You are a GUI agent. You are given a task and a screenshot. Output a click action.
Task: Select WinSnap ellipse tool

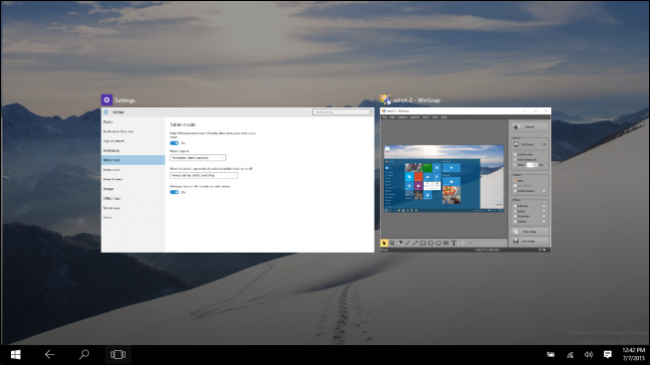click(438, 243)
